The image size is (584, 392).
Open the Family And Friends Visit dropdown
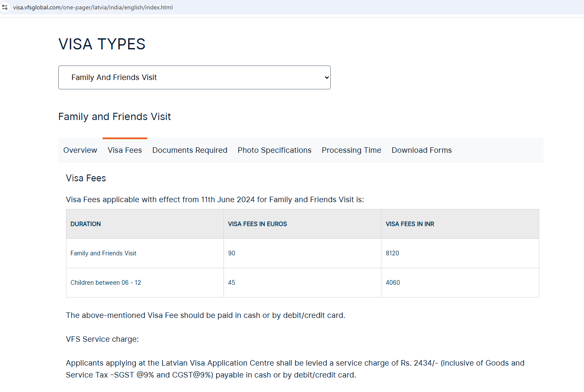(x=195, y=77)
